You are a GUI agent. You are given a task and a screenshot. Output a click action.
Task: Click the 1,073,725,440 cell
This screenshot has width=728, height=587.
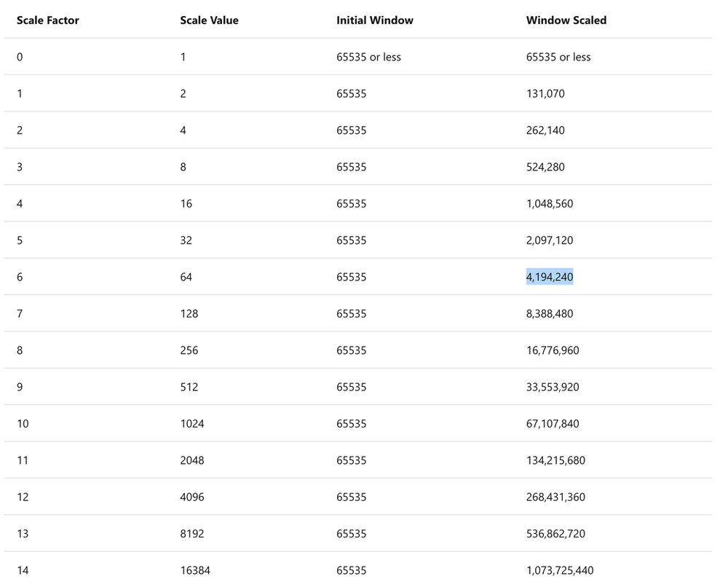559,570
